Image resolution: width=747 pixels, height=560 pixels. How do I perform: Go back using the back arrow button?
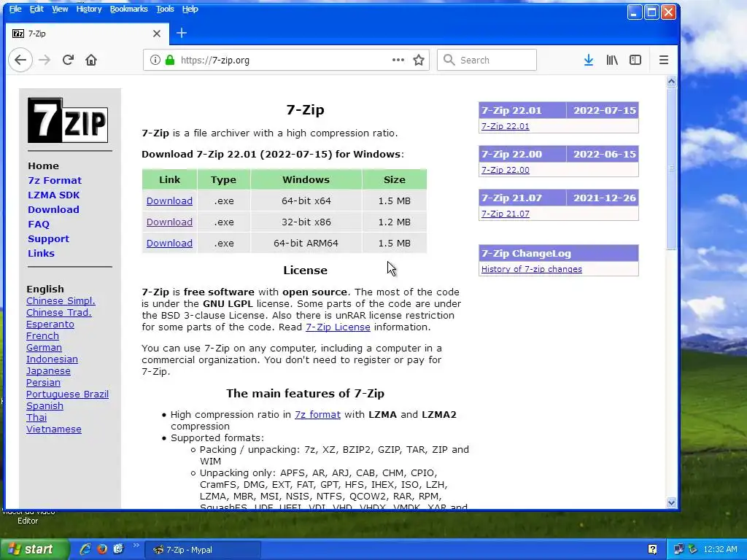tap(20, 60)
